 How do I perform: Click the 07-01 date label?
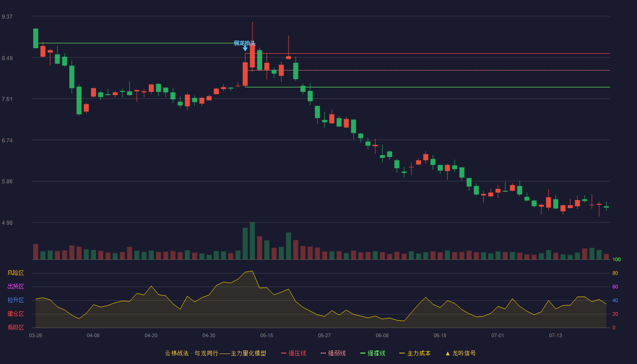(498, 335)
